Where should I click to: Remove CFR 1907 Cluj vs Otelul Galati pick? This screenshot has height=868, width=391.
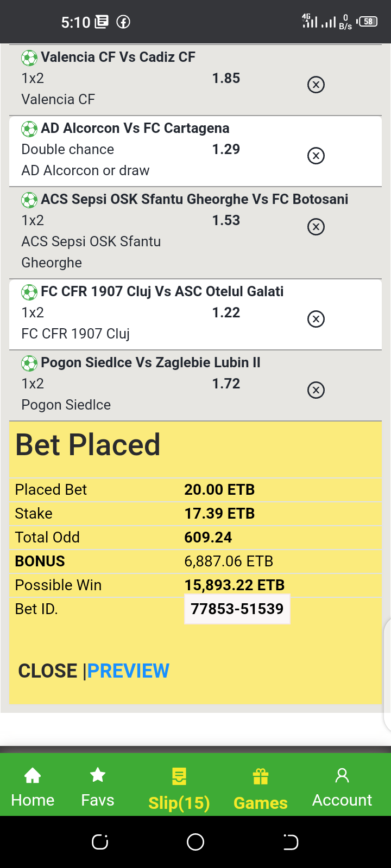click(316, 318)
